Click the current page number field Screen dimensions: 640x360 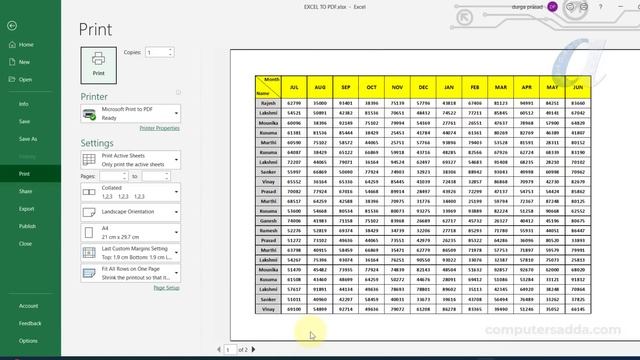coord(229,350)
